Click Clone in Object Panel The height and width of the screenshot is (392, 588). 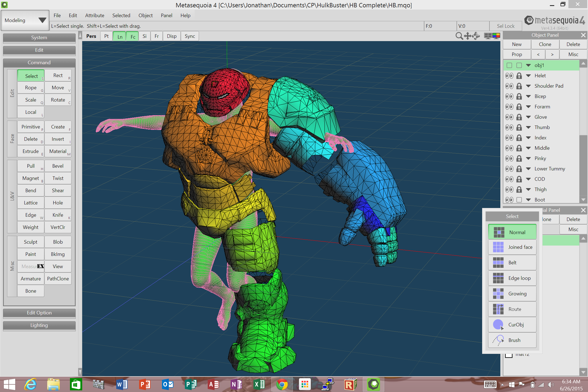coord(545,44)
